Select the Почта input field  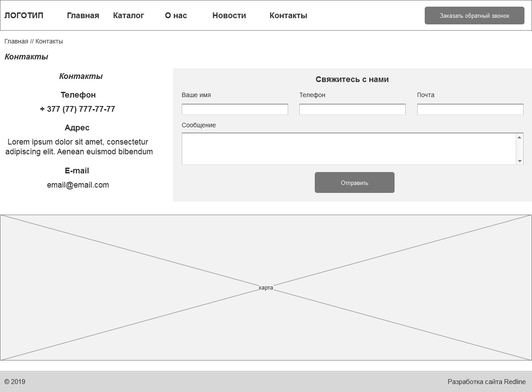pos(470,109)
